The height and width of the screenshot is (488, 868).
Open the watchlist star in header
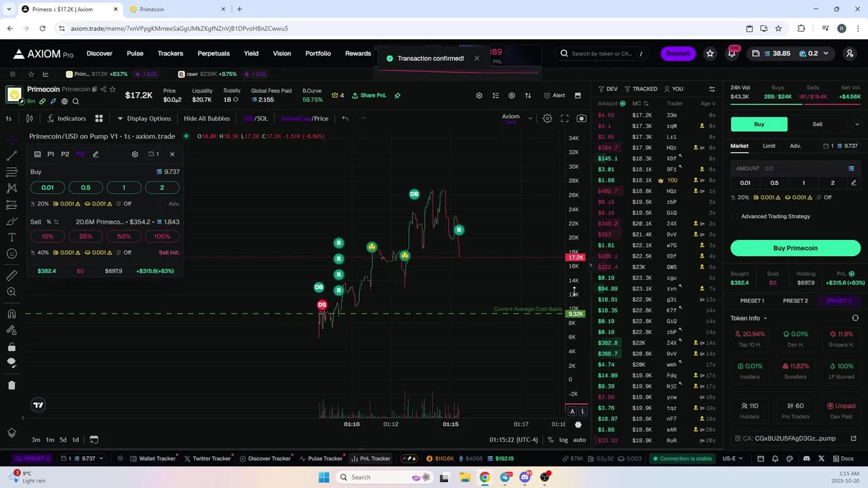click(x=710, y=54)
